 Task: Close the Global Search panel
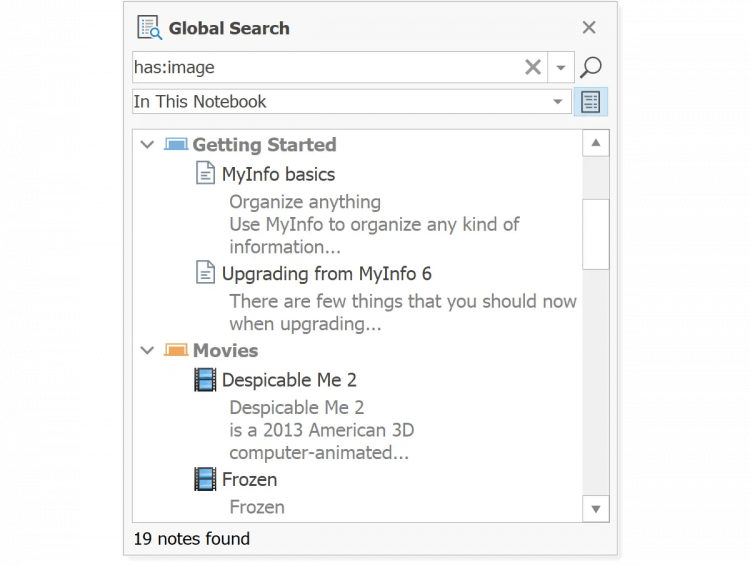pos(589,28)
